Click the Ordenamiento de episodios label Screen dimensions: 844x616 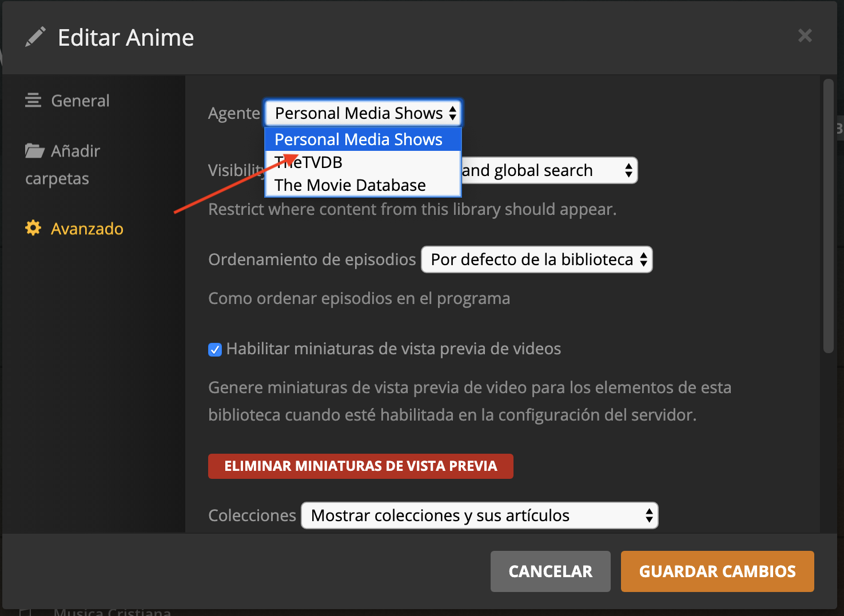tap(312, 259)
